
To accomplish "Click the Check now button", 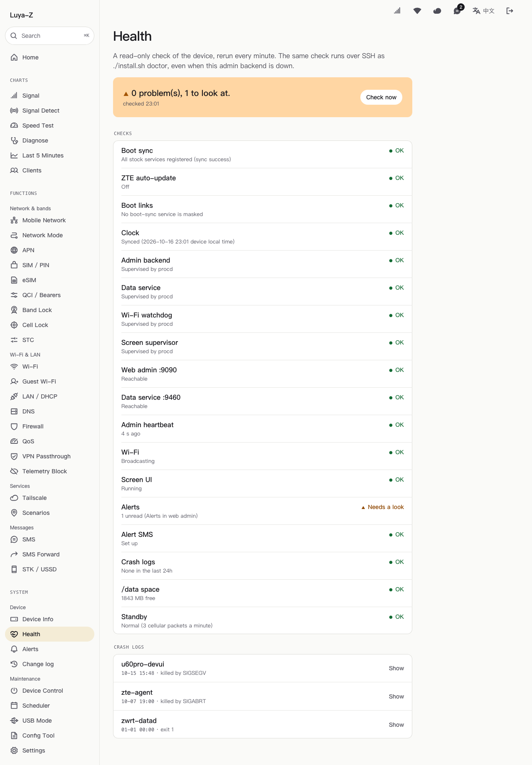I will [381, 97].
